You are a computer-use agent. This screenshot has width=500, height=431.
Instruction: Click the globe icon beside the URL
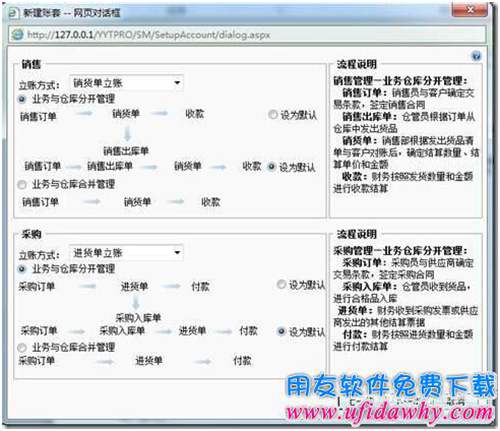(17, 35)
